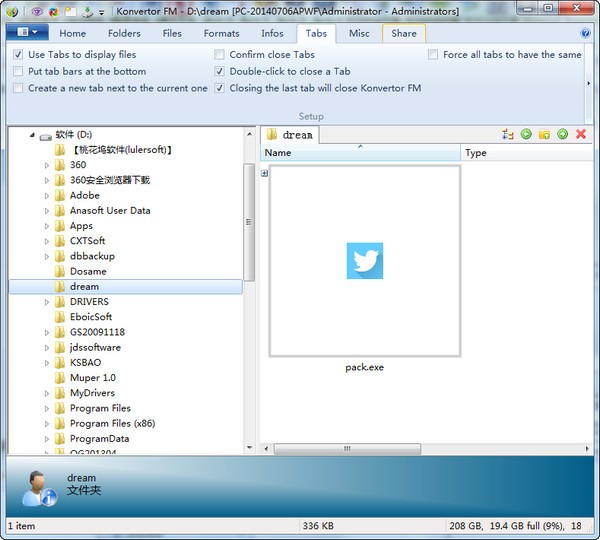Click the folder icon next to Muper 1.0
The image size is (600, 540).
pyautogui.click(x=60, y=378)
